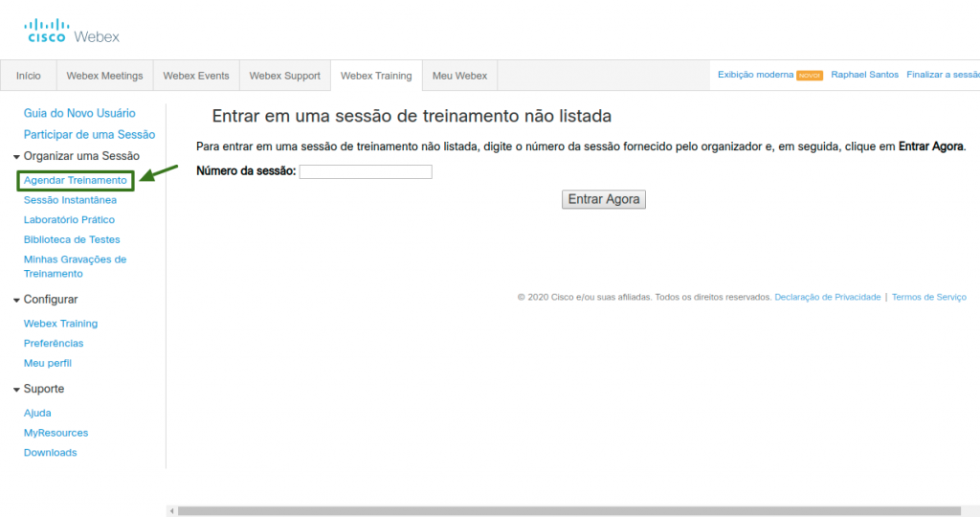Open the Início tab

coord(29,76)
